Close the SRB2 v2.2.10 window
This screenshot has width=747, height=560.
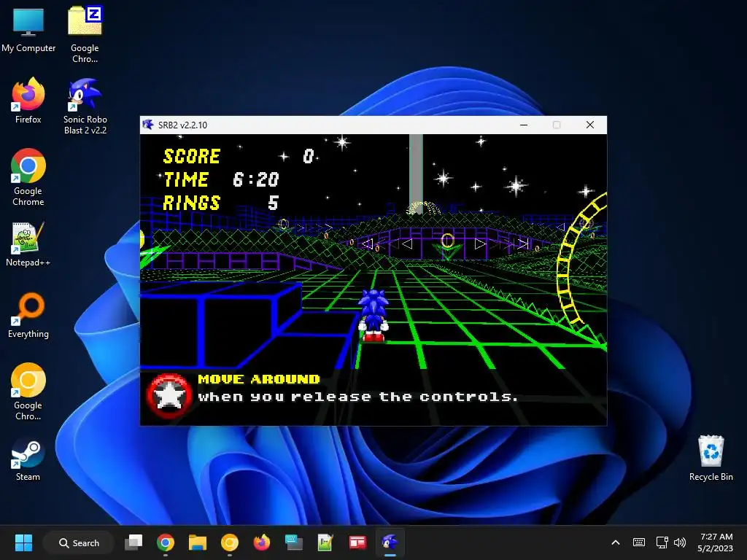click(589, 125)
